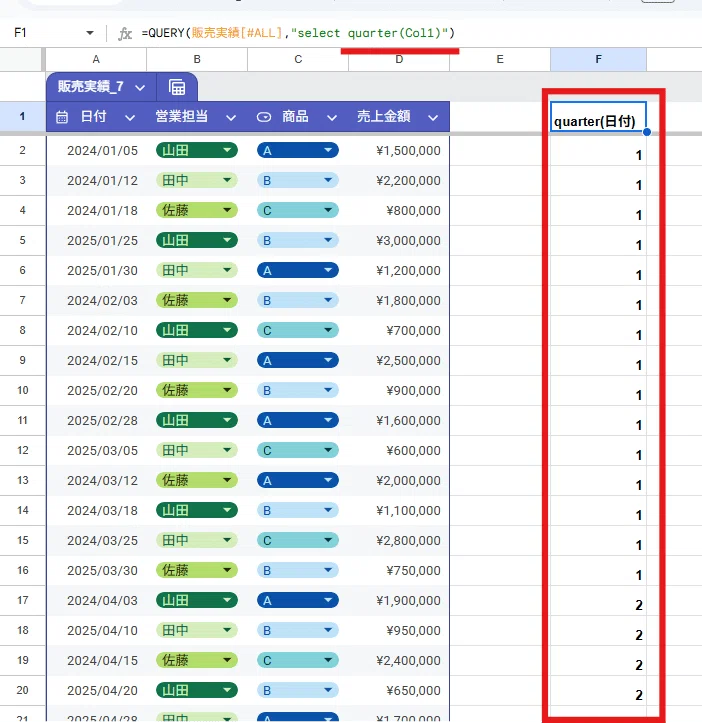The width and height of the screenshot is (702, 723).
Task: Select column B header
Action: click(197, 59)
